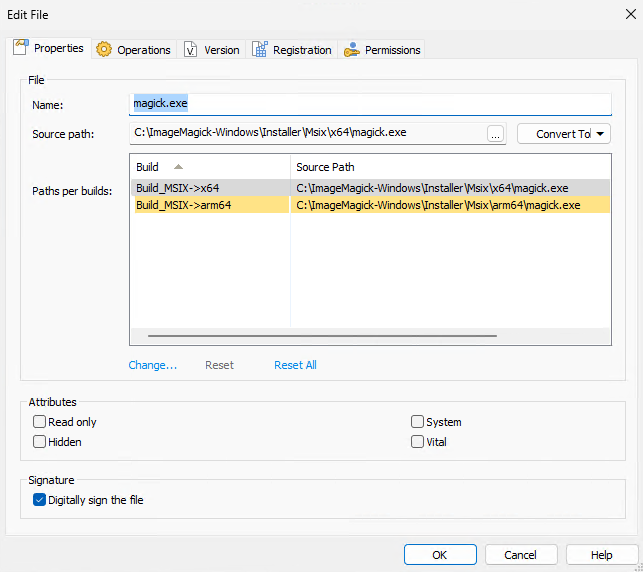Click the Source Path column header
This screenshot has width=643, height=572.
[x=325, y=167]
